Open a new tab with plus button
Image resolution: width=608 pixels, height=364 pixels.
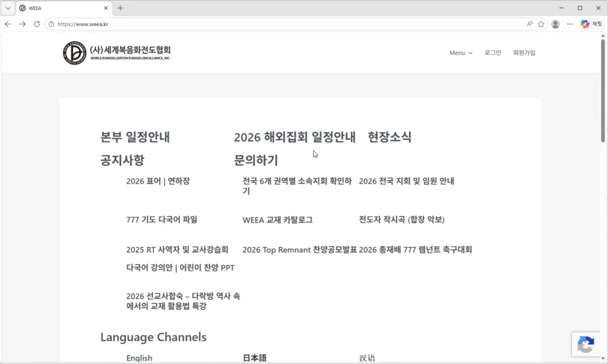tap(120, 8)
